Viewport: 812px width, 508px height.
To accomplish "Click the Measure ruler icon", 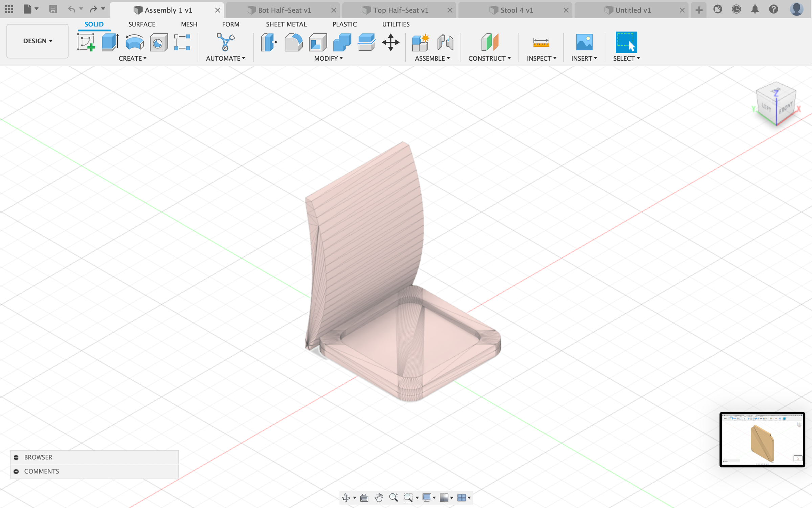I will click(x=541, y=42).
